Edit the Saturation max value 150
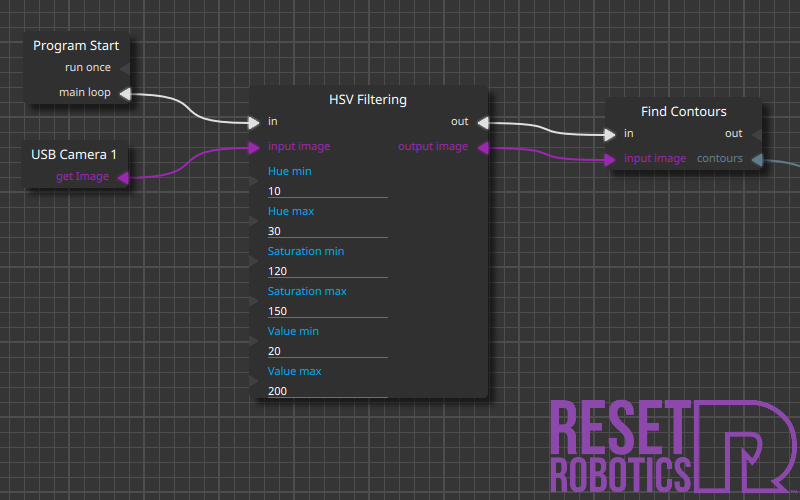The image size is (800, 500). (328, 311)
